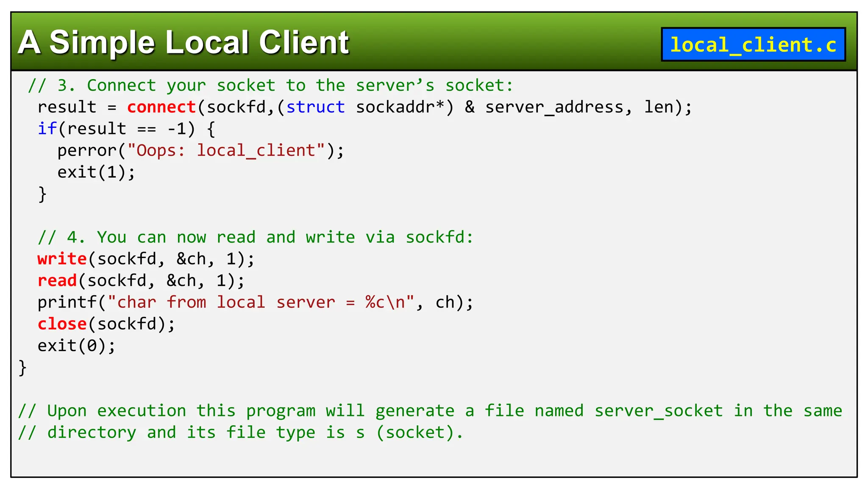Click the comment '// 4. You can now read and write via sockfd:'
This screenshot has width=868, height=488.
[x=256, y=237]
